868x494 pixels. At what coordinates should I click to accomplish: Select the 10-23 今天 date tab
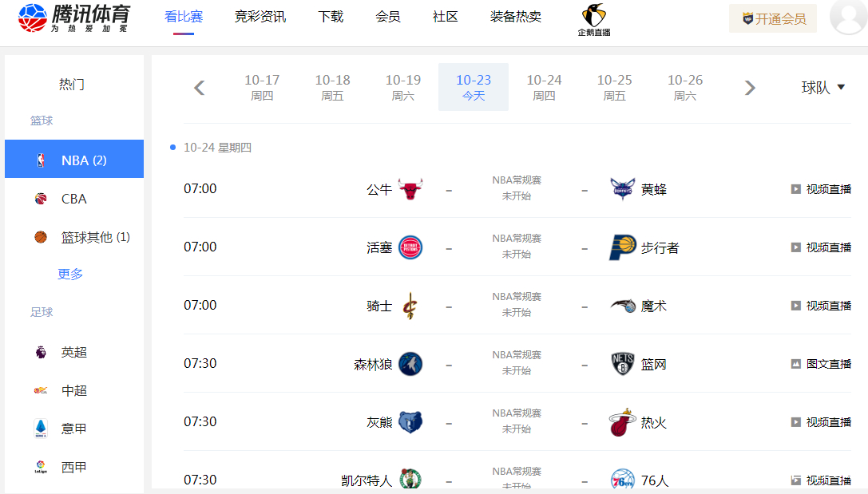(474, 88)
